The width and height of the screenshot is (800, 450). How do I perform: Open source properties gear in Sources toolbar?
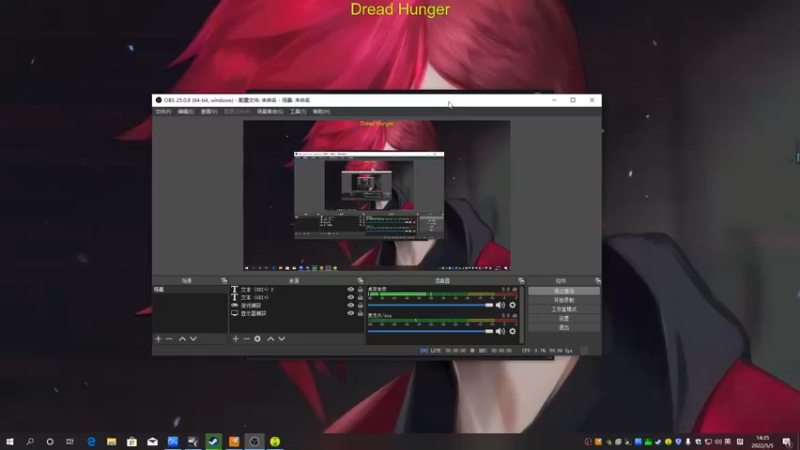[x=258, y=339]
